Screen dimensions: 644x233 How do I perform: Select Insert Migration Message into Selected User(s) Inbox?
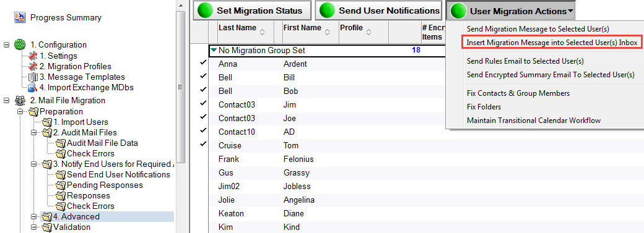coord(552,42)
